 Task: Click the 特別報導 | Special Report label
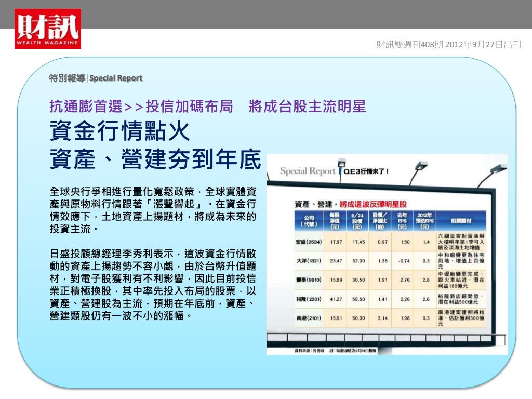(96, 78)
